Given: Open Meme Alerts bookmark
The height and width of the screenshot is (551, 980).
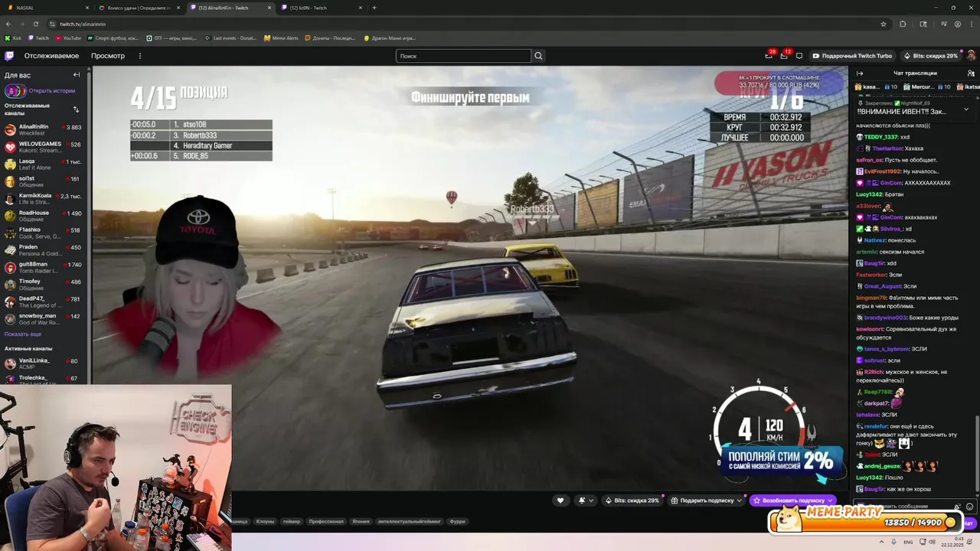Looking at the screenshot, I should click(281, 37).
